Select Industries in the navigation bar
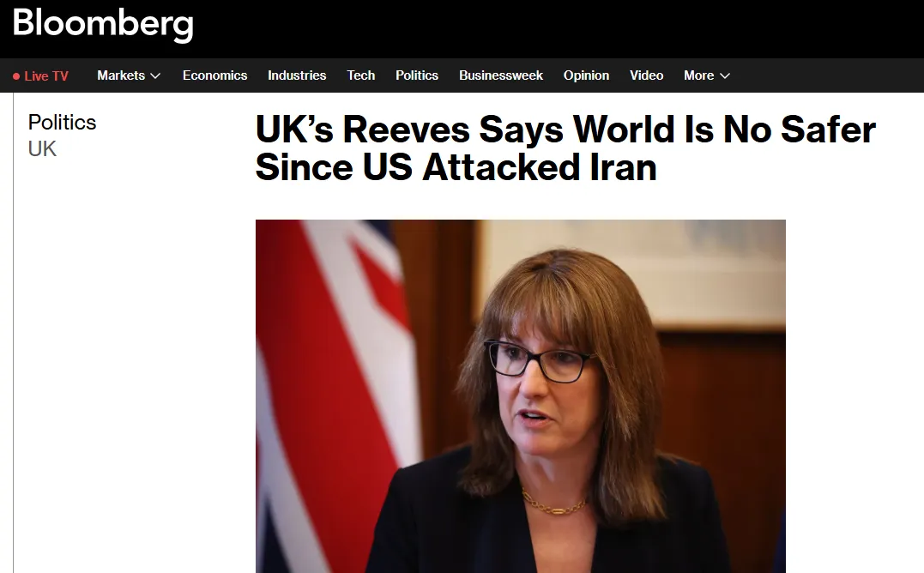The image size is (924, 573). click(297, 75)
